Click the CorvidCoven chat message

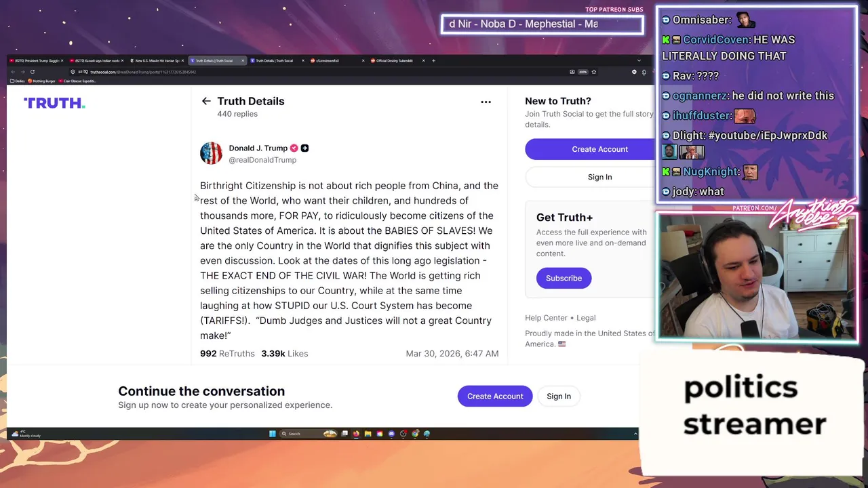click(729, 47)
